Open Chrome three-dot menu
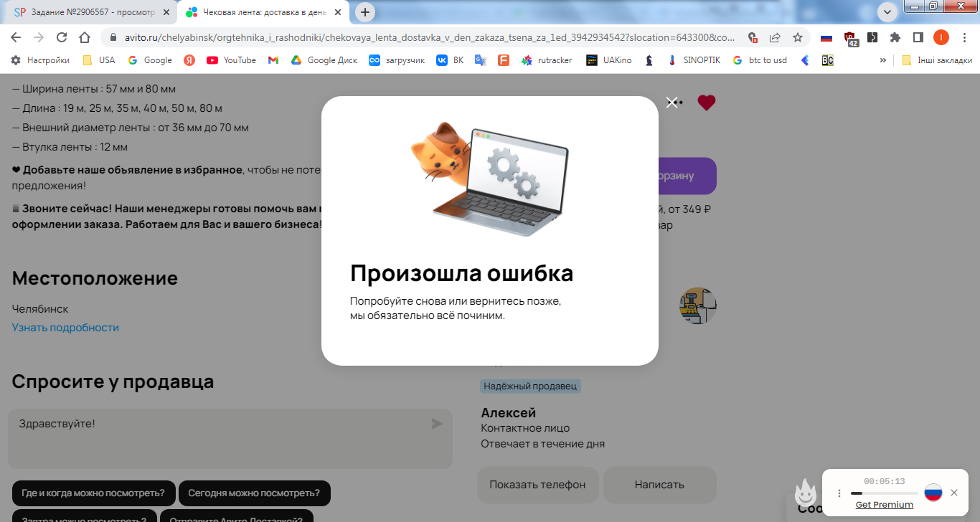The image size is (980, 522). [963, 37]
